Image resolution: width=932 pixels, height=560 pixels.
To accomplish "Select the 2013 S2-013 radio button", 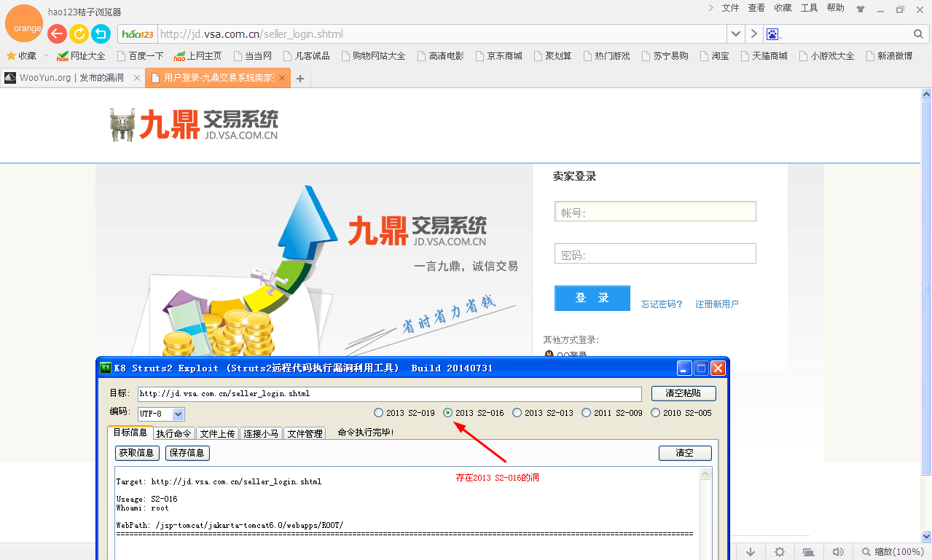I will [517, 413].
